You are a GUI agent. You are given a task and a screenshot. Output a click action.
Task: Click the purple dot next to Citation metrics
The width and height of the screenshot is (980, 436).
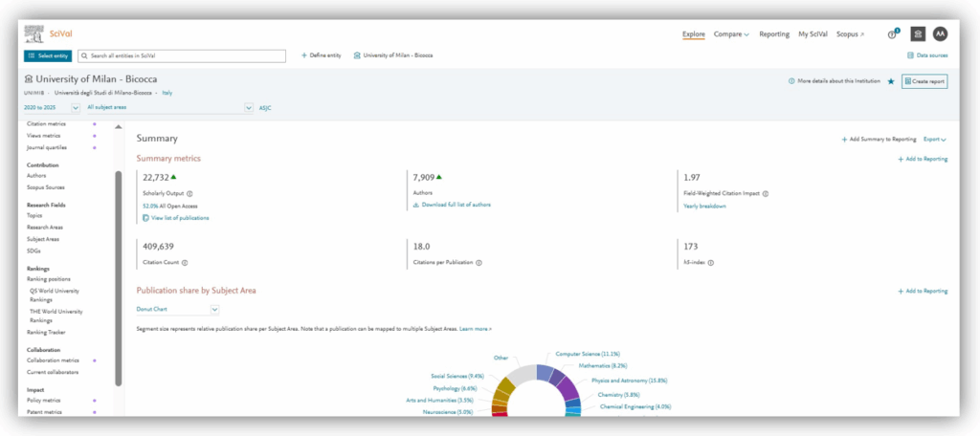[95, 123]
